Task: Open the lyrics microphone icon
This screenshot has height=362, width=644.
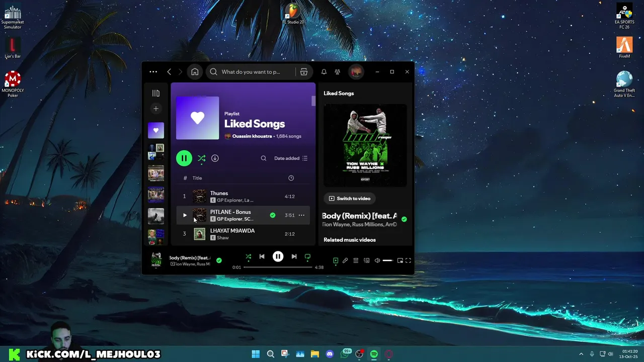Action: pos(345,260)
